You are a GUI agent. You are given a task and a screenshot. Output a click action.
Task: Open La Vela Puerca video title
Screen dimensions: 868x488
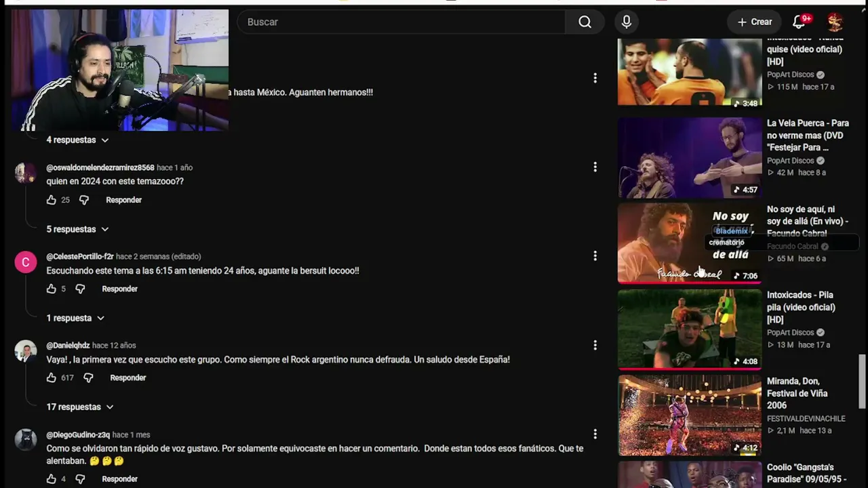[808, 135]
